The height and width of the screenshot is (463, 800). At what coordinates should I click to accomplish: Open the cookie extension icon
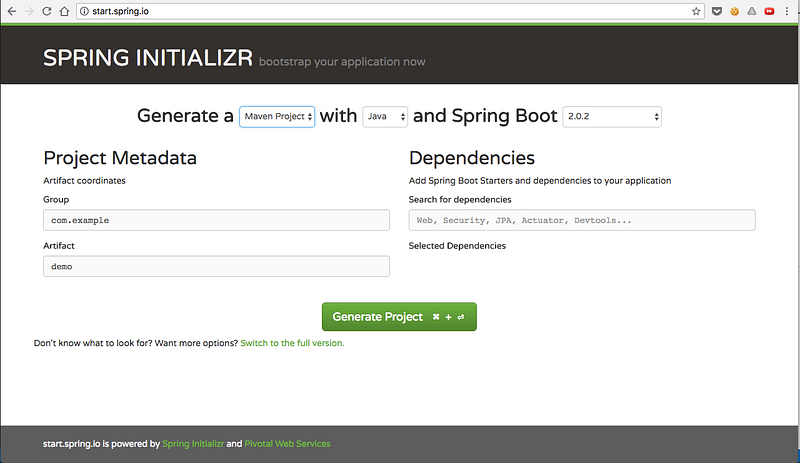tap(734, 11)
